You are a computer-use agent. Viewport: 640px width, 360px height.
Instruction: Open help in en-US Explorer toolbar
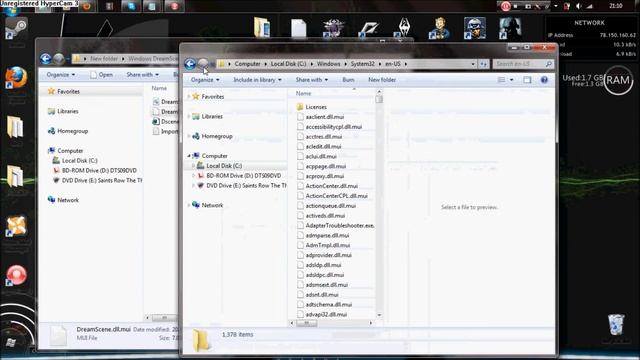pyautogui.click(x=544, y=80)
